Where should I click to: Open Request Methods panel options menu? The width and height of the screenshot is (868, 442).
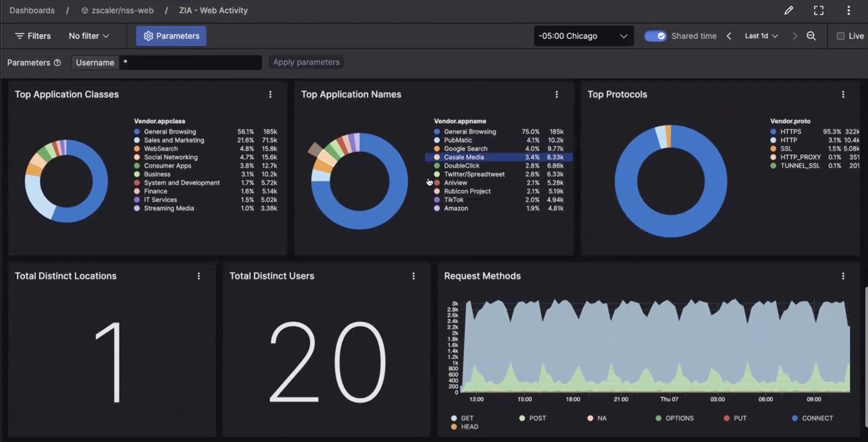(x=843, y=276)
